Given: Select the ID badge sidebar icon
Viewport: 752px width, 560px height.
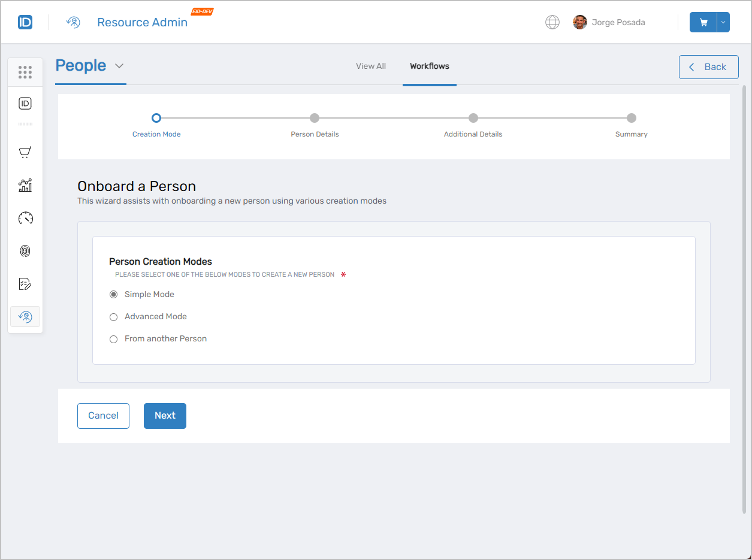Looking at the screenshot, I should 25,103.
